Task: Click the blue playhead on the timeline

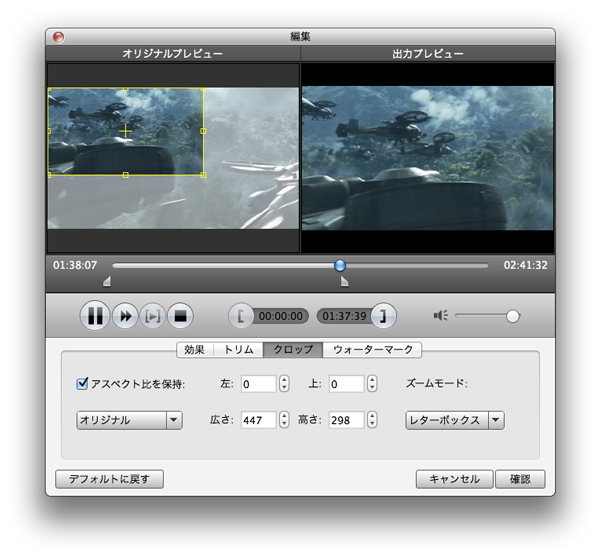Action: click(x=339, y=265)
